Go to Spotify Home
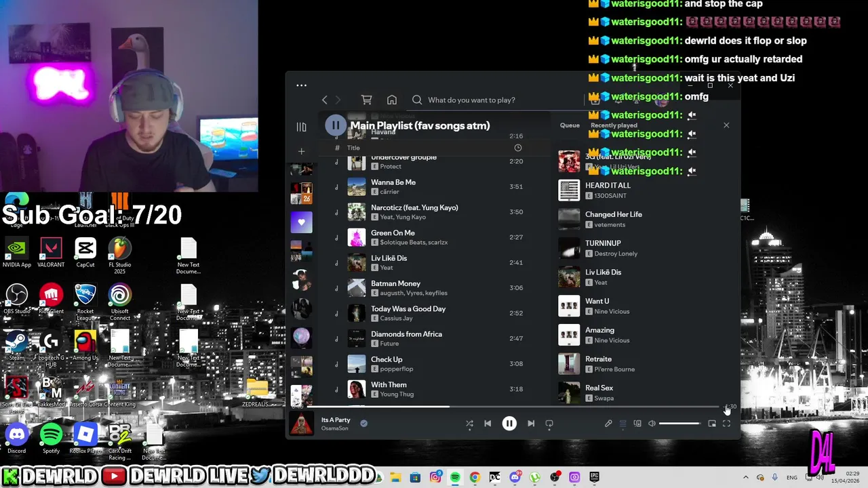The width and height of the screenshot is (868, 488). (392, 100)
